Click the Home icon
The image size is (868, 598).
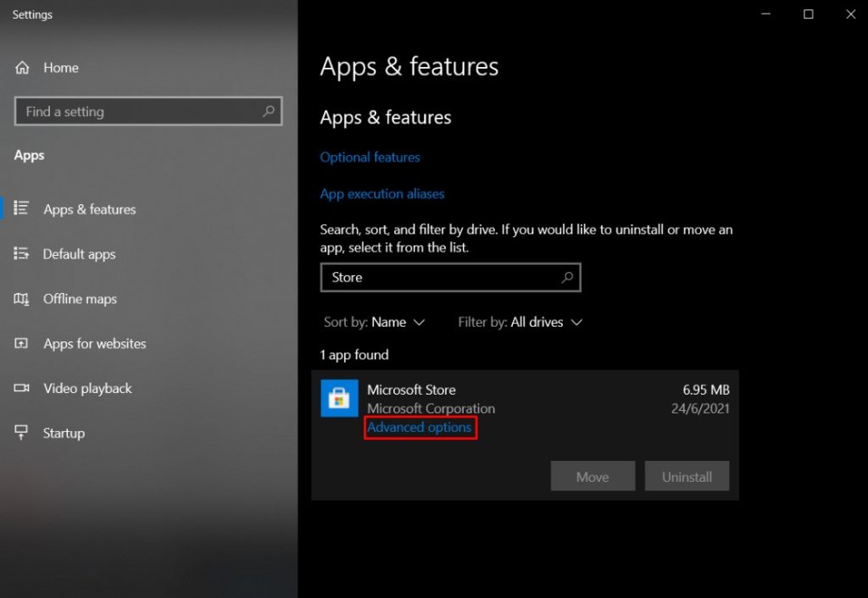click(21, 68)
